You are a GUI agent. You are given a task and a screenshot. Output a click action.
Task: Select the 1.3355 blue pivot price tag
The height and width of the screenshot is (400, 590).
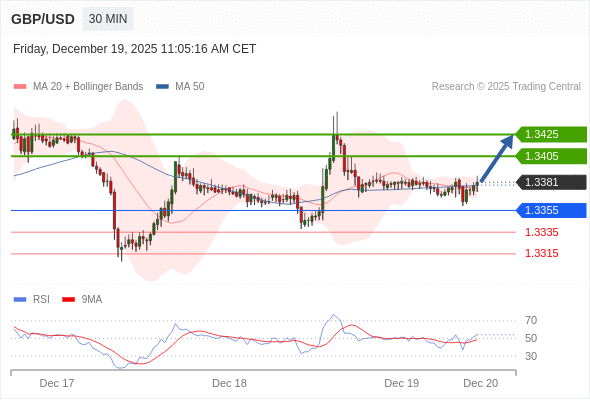click(x=551, y=210)
